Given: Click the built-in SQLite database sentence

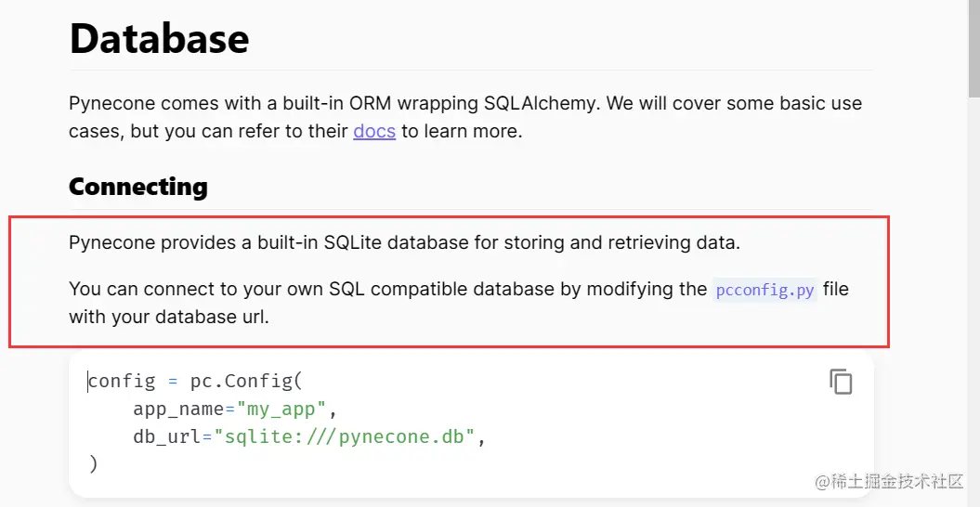Looking at the screenshot, I should pyautogui.click(x=404, y=243).
